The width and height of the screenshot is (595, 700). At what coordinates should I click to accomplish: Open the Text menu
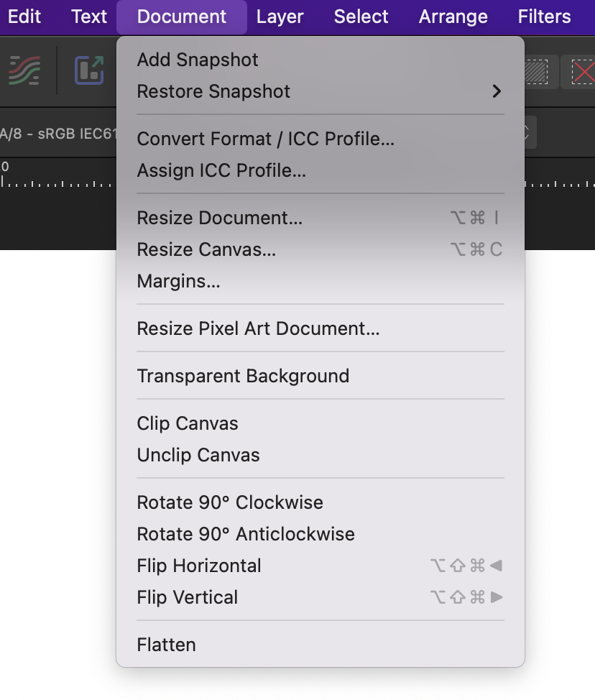89,17
